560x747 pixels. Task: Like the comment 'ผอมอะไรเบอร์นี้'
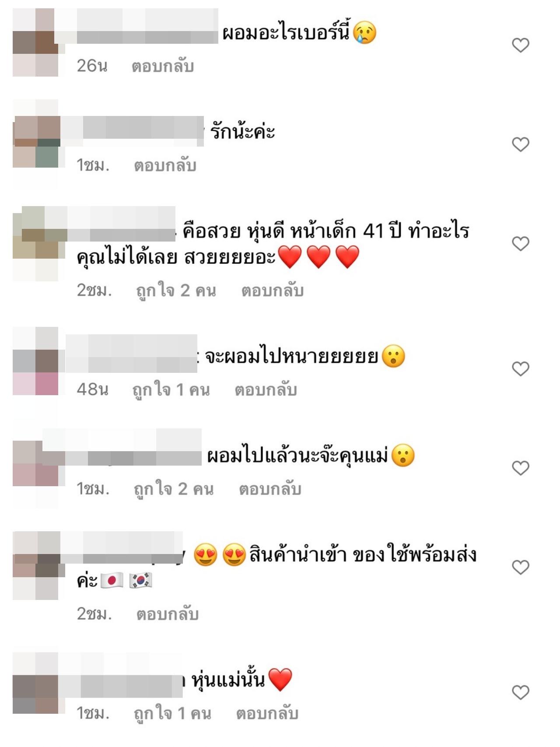point(521,45)
